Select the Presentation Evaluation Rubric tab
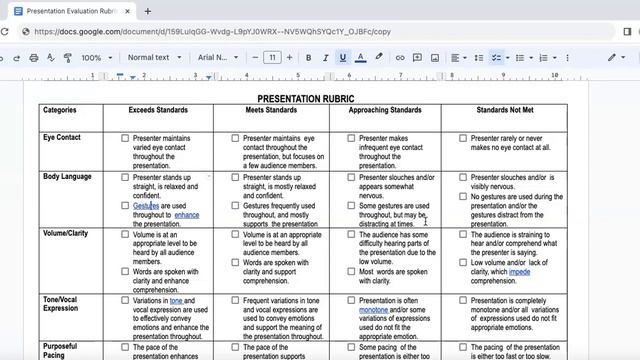 [71, 11]
